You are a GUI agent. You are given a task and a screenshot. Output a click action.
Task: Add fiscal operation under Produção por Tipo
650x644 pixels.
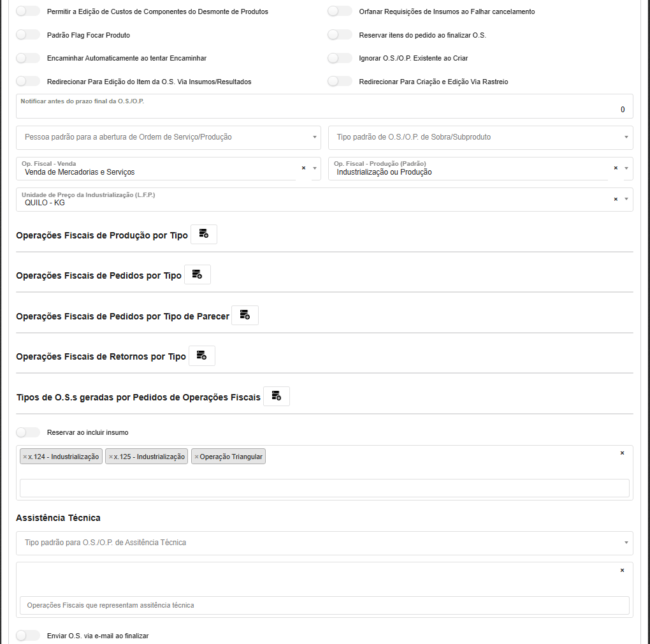pyautogui.click(x=204, y=234)
